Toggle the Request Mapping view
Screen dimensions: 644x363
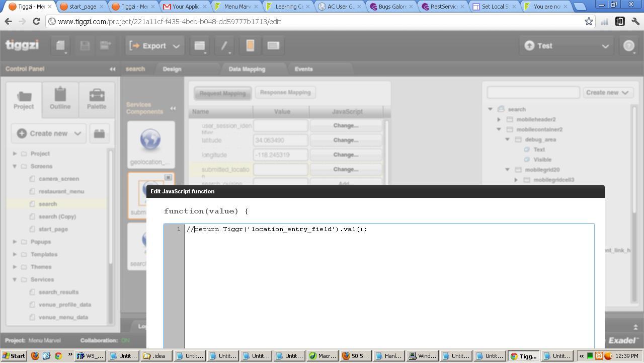[222, 93]
